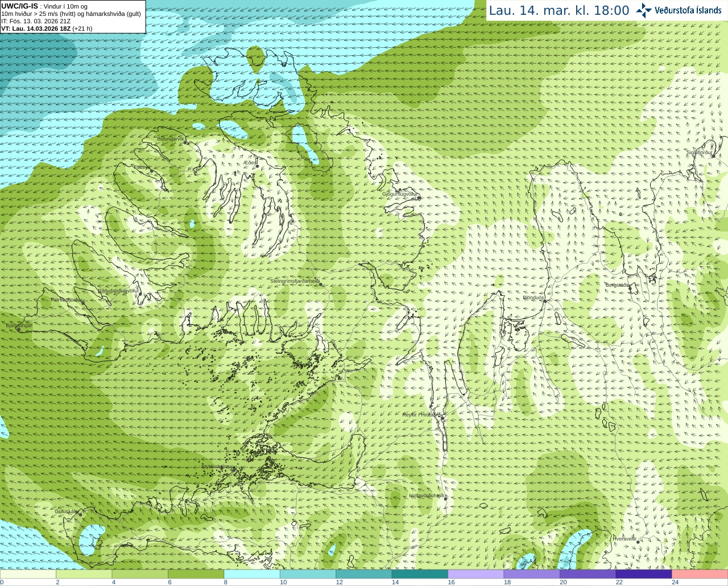Pick the dark indigo swatch between 22 and 24

644,574
